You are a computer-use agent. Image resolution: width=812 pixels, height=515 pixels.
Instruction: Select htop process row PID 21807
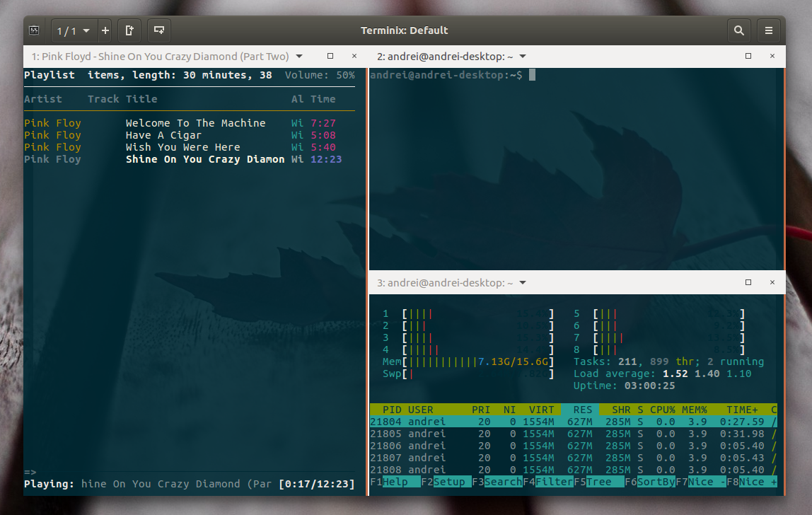click(x=574, y=458)
